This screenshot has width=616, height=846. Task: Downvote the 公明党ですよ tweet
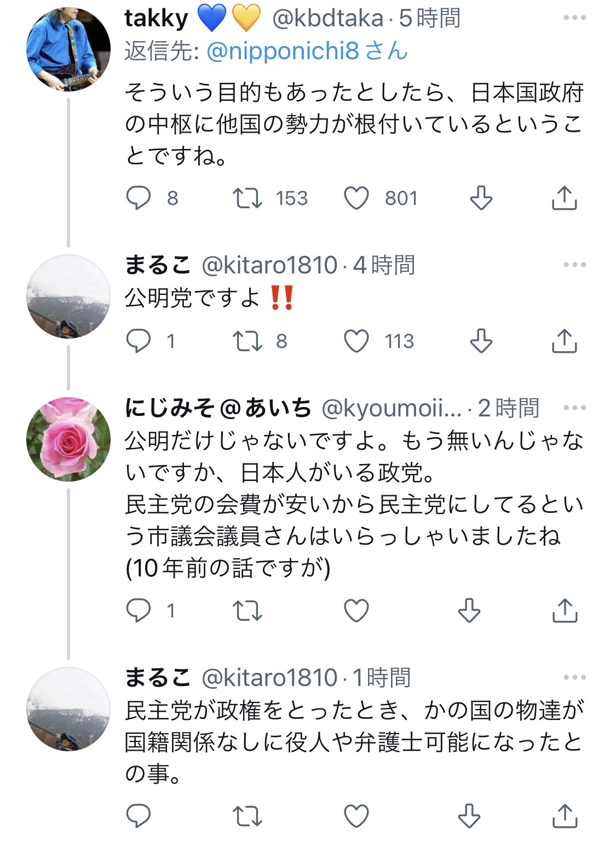click(481, 341)
